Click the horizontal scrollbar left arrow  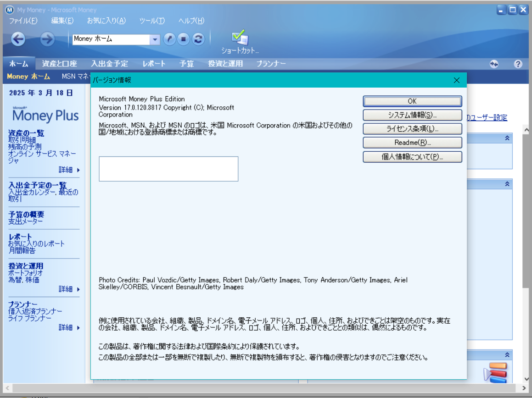point(7,388)
